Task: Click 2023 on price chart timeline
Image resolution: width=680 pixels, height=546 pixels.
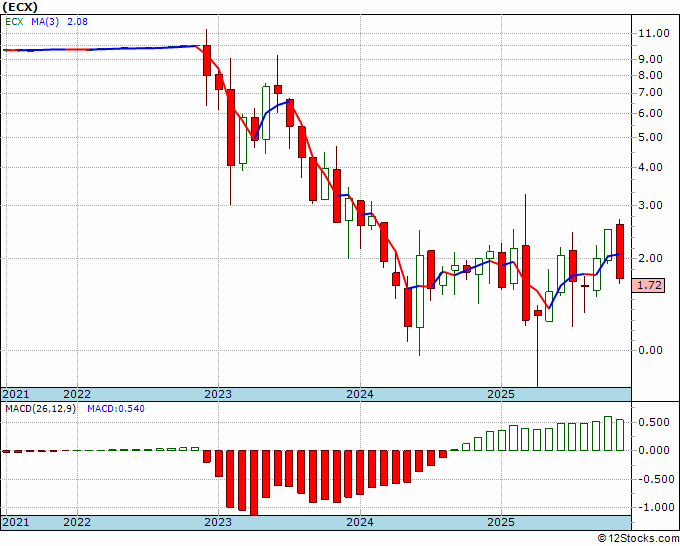Action: (218, 394)
